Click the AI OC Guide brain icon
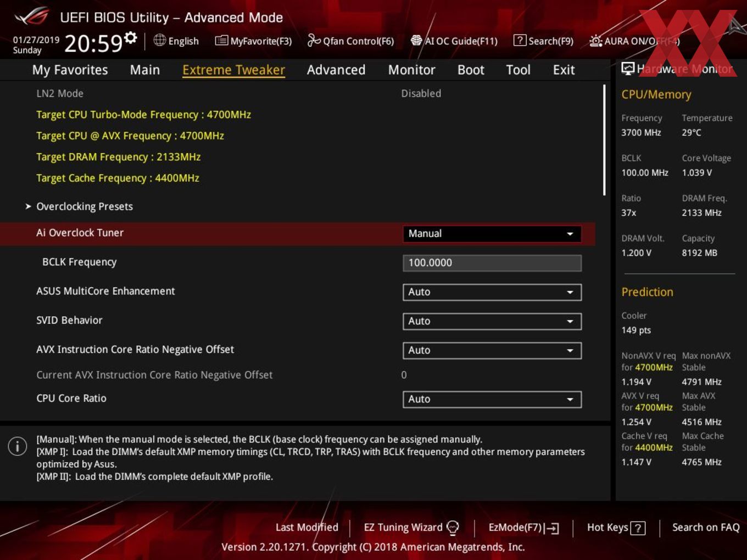747x560 pixels. click(416, 40)
